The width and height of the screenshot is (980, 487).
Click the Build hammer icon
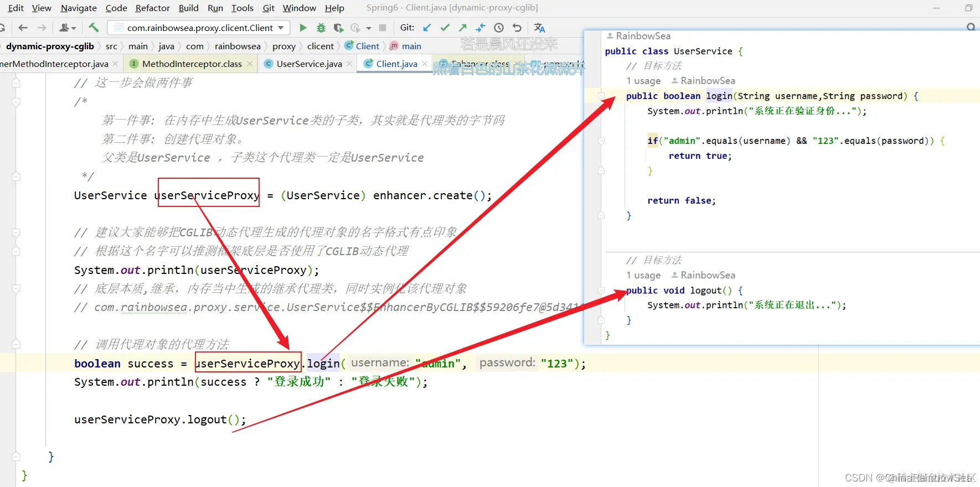tap(94, 28)
